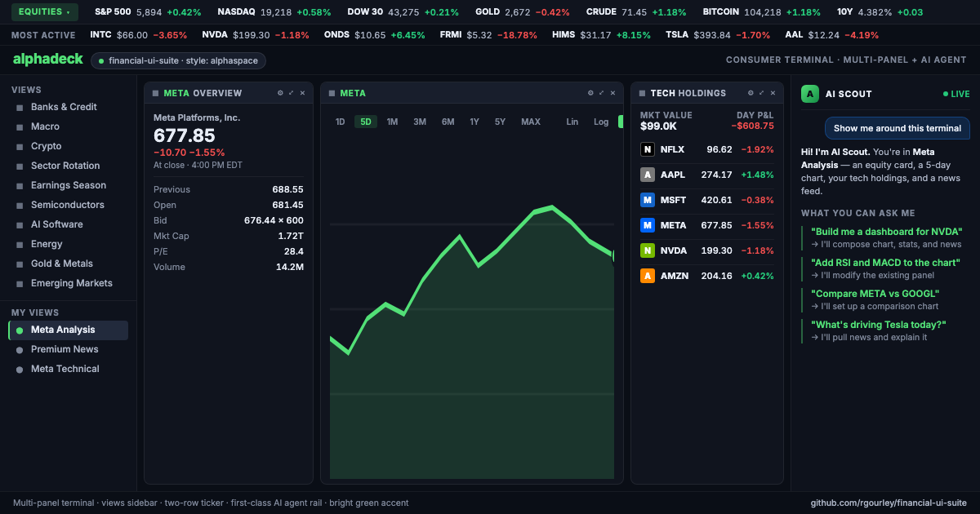980x514 pixels.
Task: Click "What's driving Tesla today?" suggestion
Action: 885,330
